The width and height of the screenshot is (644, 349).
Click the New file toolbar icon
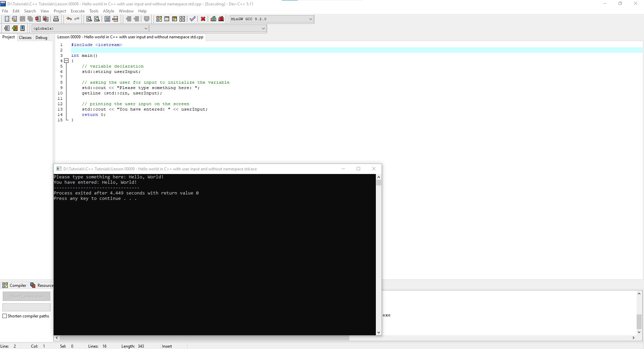click(x=7, y=19)
